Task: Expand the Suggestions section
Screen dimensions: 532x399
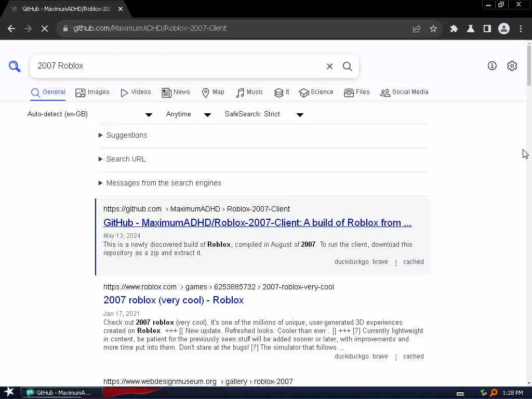Action: (x=123, y=136)
